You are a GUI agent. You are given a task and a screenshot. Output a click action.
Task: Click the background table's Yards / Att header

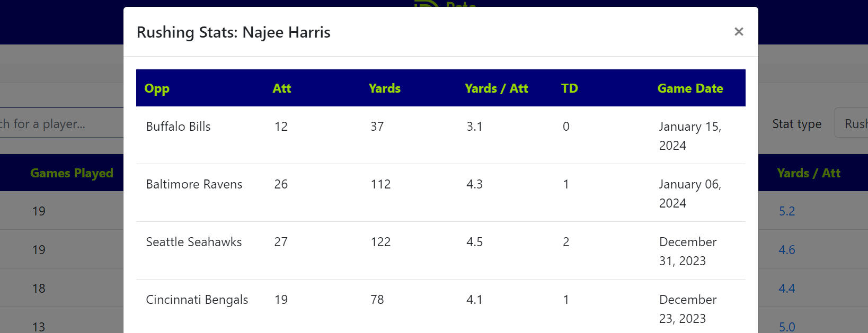809,173
